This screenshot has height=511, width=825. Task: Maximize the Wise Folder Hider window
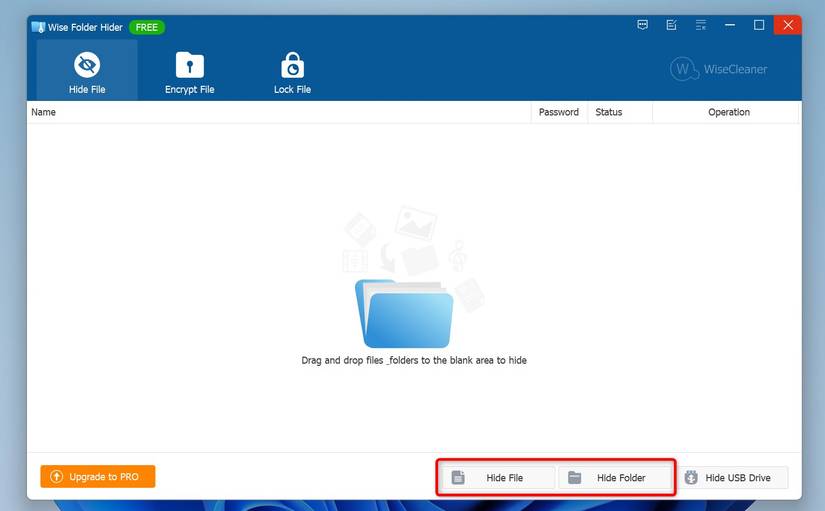759,25
